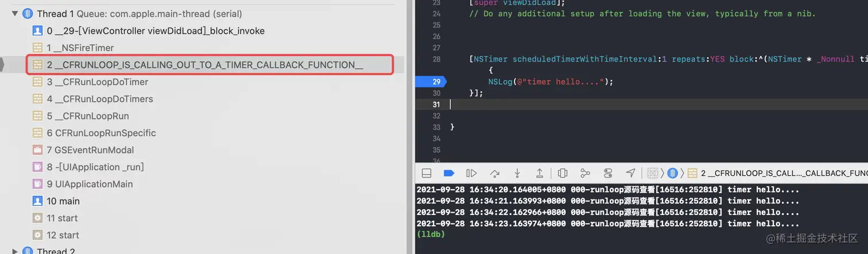Click the line 28 gutter number
868x254 pixels.
click(436, 59)
